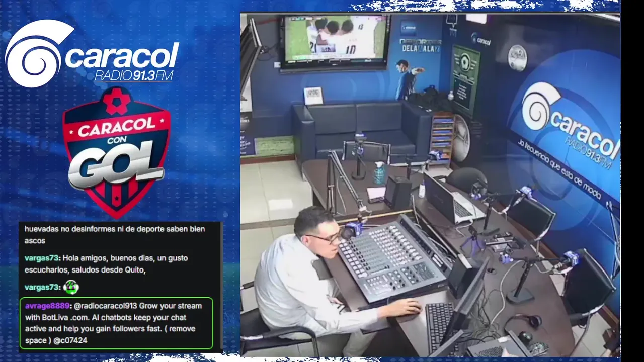Click username avrage8889 in highlighted message

point(47,306)
